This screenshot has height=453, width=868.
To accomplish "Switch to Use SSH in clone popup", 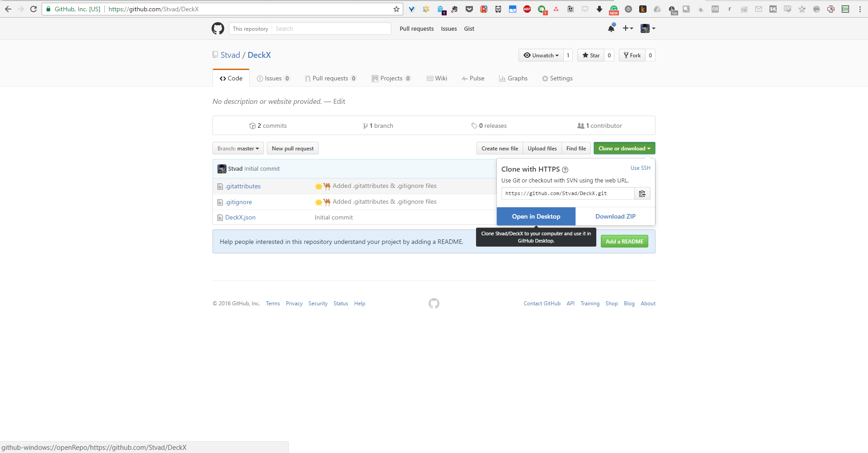I will (x=641, y=168).
